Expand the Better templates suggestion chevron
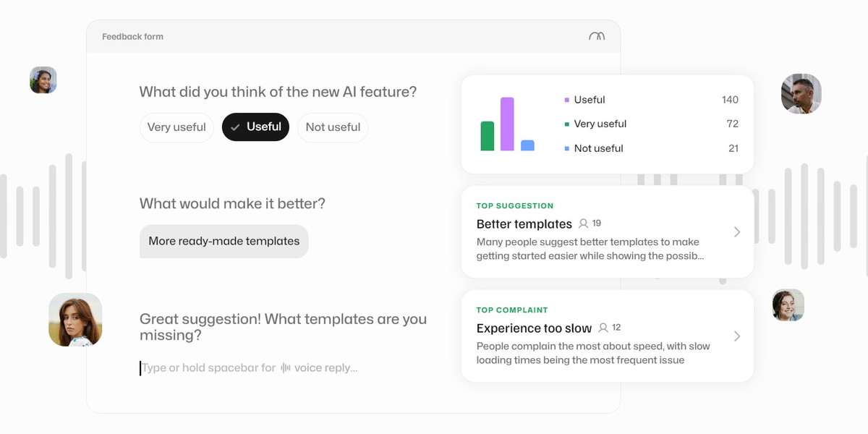 737,232
